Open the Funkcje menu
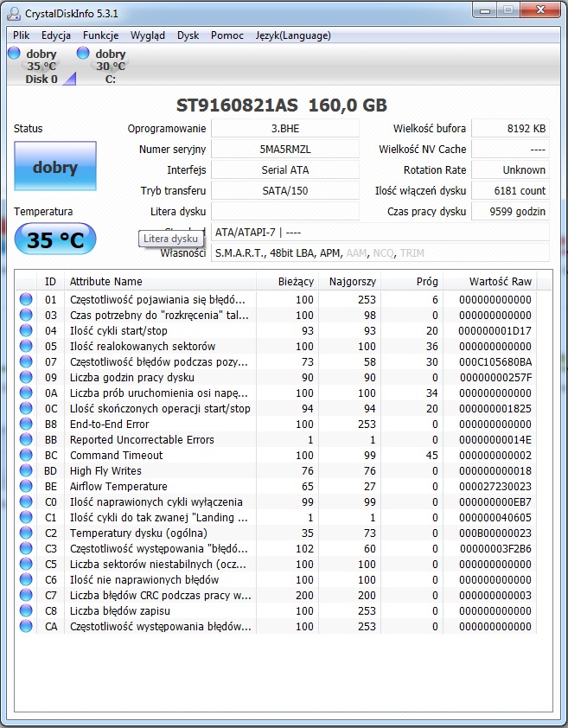Screen dimensions: 568x728 [101, 35]
